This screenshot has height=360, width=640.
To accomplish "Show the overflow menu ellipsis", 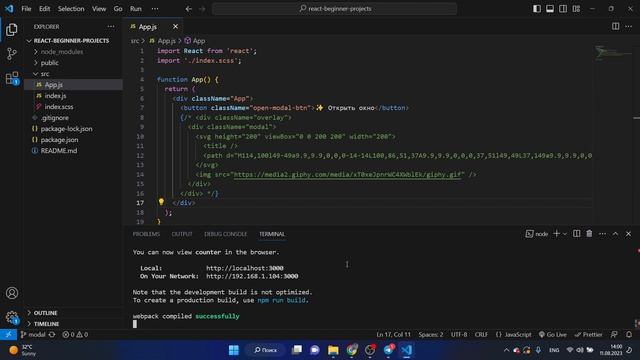I will [155, 9].
